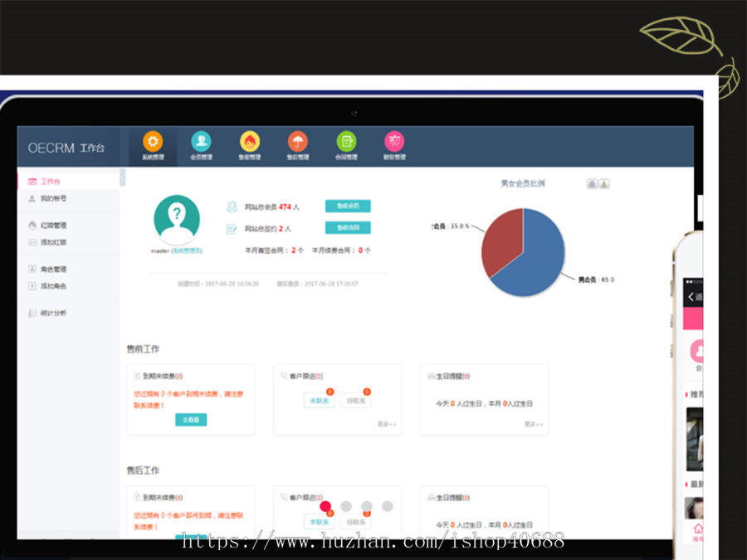The width and height of the screenshot is (747, 560).
Task: Click the master user avatar
Action: tap(177, 218)
